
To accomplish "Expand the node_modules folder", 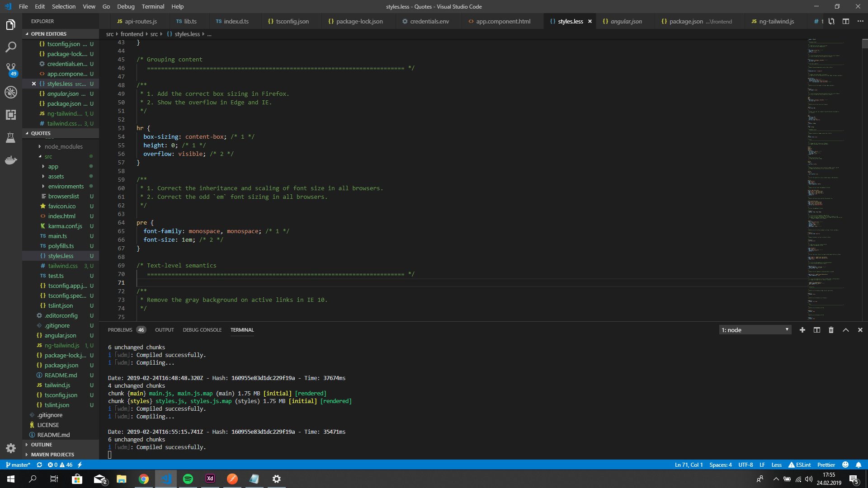I will click(x=63, y=146).
